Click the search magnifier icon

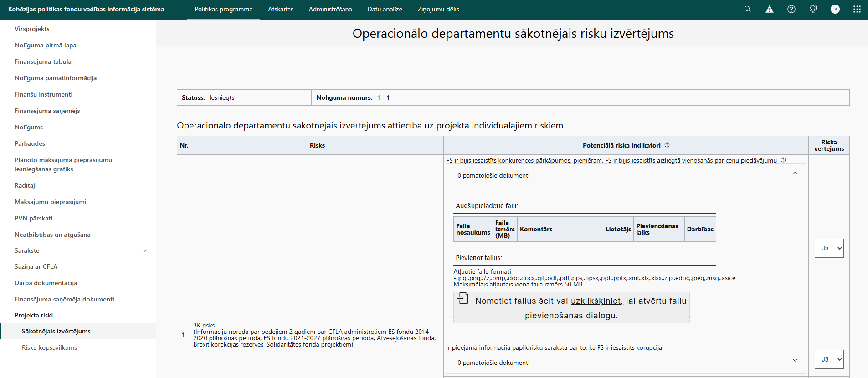(747, 9)
